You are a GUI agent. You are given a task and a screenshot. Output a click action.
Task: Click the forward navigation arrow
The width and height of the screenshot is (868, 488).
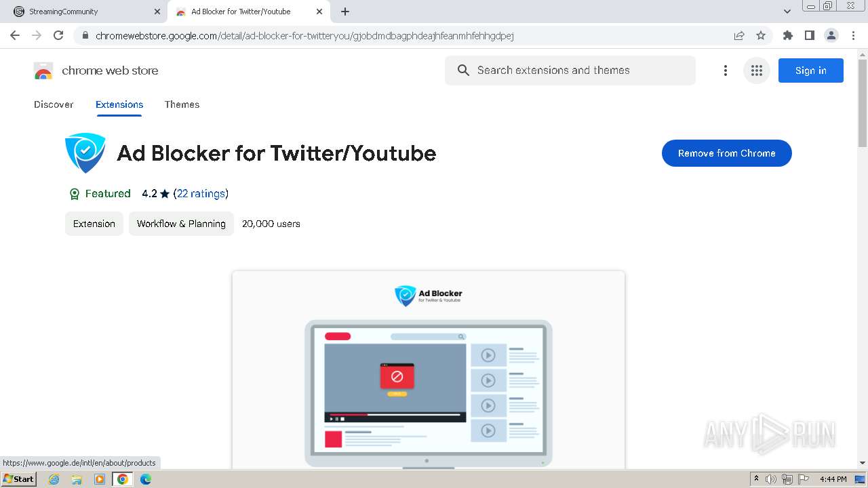tap(37, 35)
